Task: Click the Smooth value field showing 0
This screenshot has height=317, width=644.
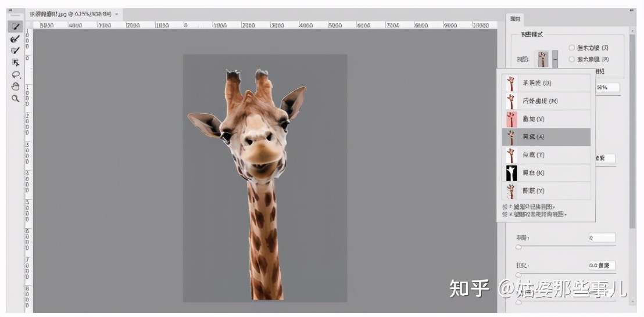Action: pyautogui.click(x=602, y=237)
